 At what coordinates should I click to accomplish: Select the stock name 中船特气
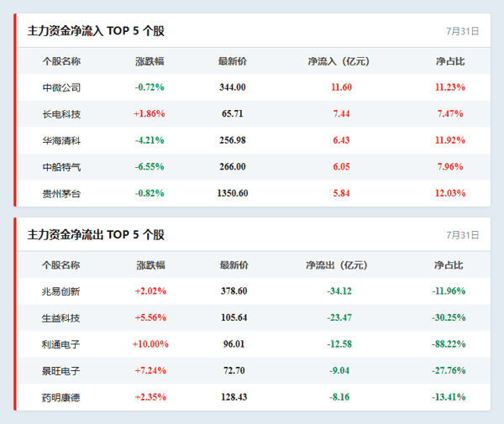coord(61,167)
